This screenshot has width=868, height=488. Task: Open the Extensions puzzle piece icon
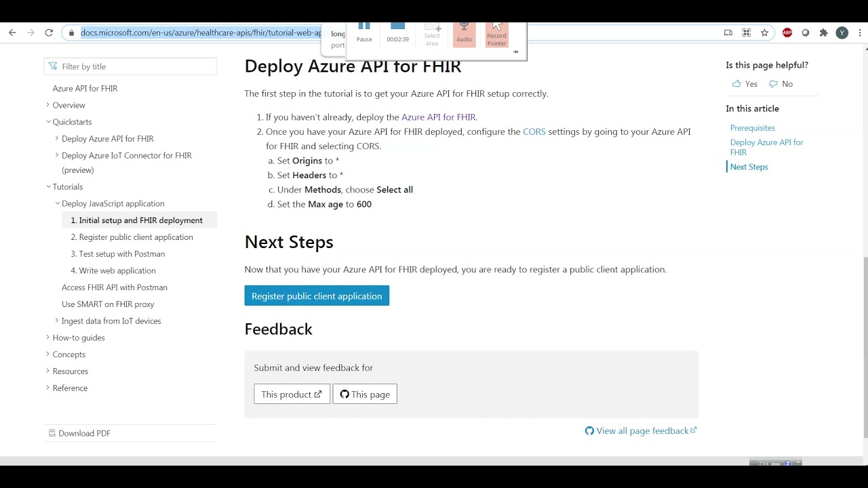pyautogui.click(x=823, y=33)
